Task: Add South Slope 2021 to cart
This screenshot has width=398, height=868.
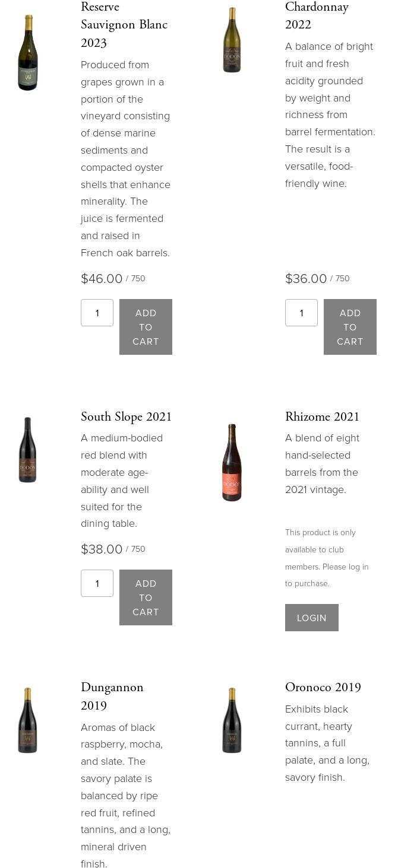Action: [146, 597]
